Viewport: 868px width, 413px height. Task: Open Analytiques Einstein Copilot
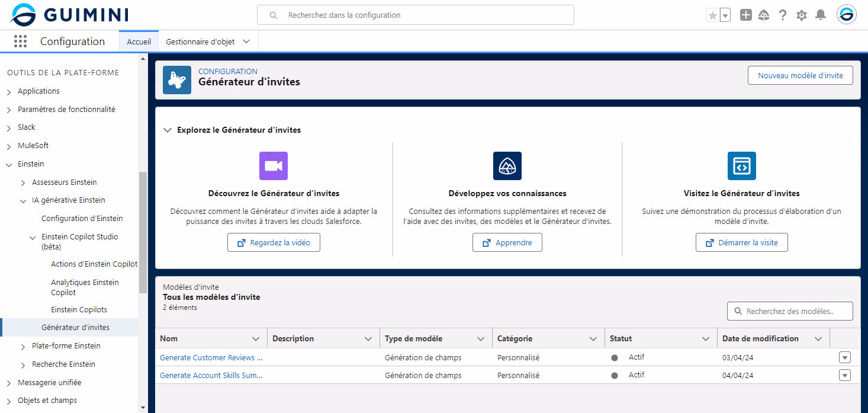point(85,287)
